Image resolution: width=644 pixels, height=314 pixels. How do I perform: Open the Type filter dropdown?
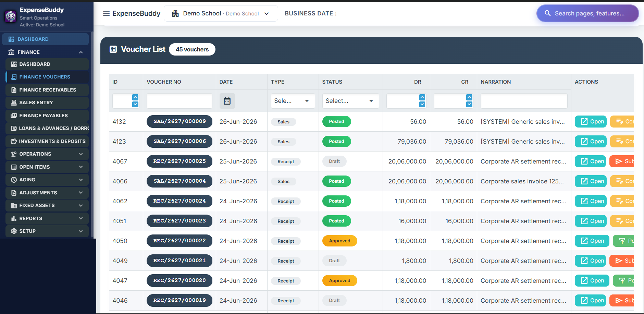point(293,101)
